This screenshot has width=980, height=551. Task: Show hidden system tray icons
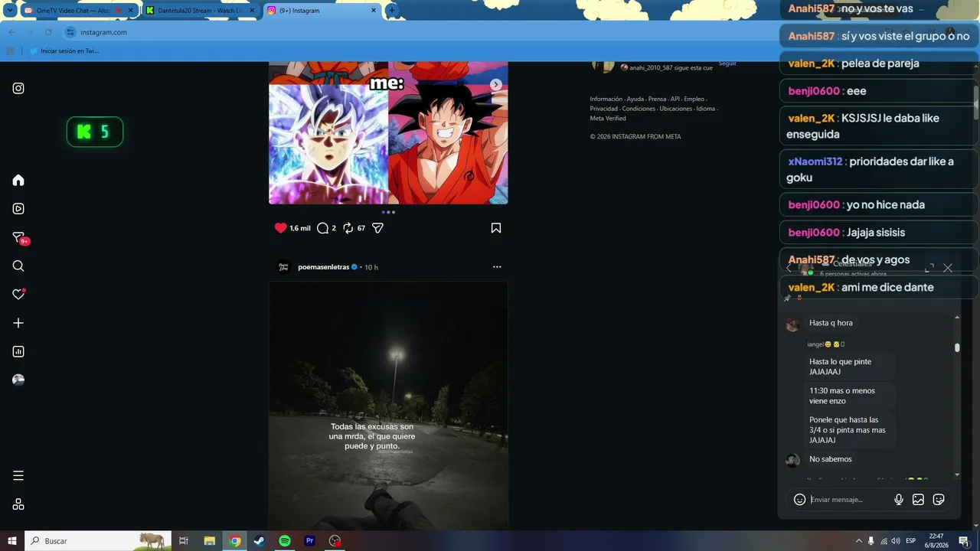point(858,541)
